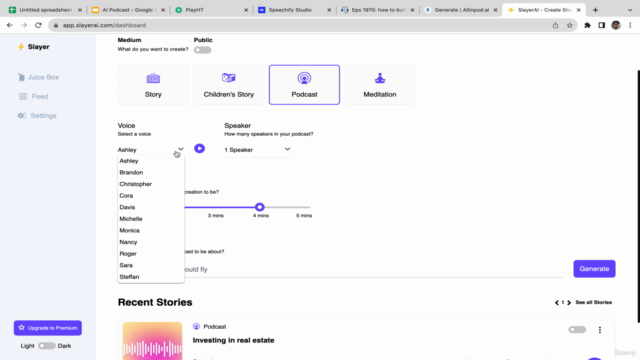Choose Monica from the voice list
Image resolution: width=640 pixels, height=360 pixels.
pos(151,231)
